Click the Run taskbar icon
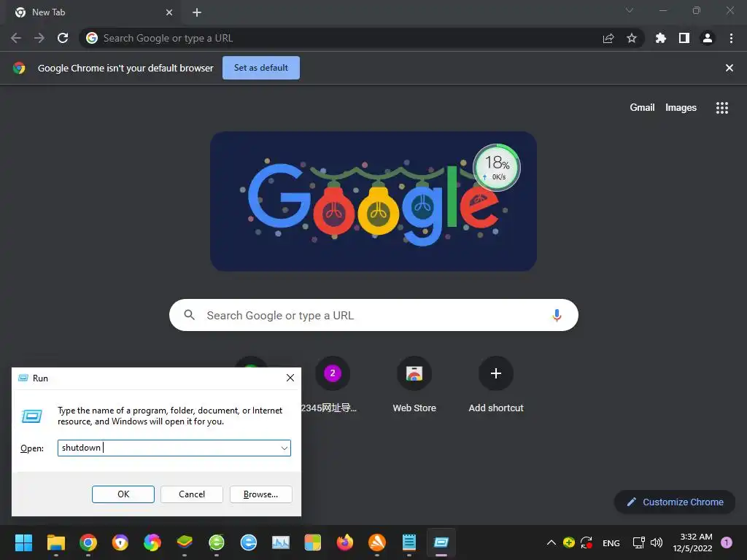Image resolution: width=747 pixels, height=560 pixels. 441,542
